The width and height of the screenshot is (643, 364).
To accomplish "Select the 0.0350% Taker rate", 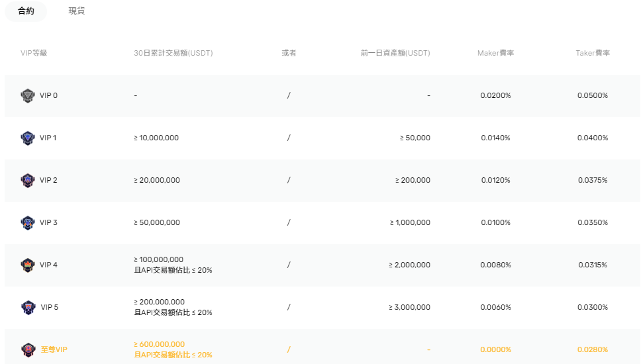I will tap(593, 222).
